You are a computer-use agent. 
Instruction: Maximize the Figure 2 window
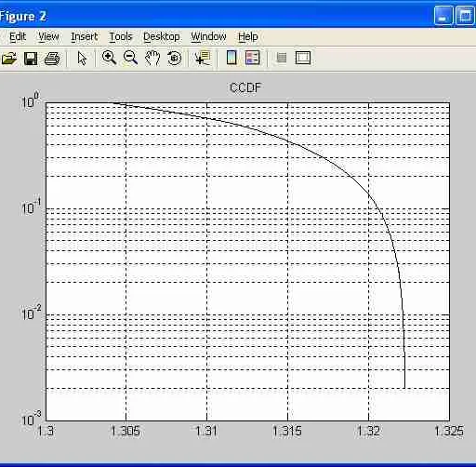(466, 16)
